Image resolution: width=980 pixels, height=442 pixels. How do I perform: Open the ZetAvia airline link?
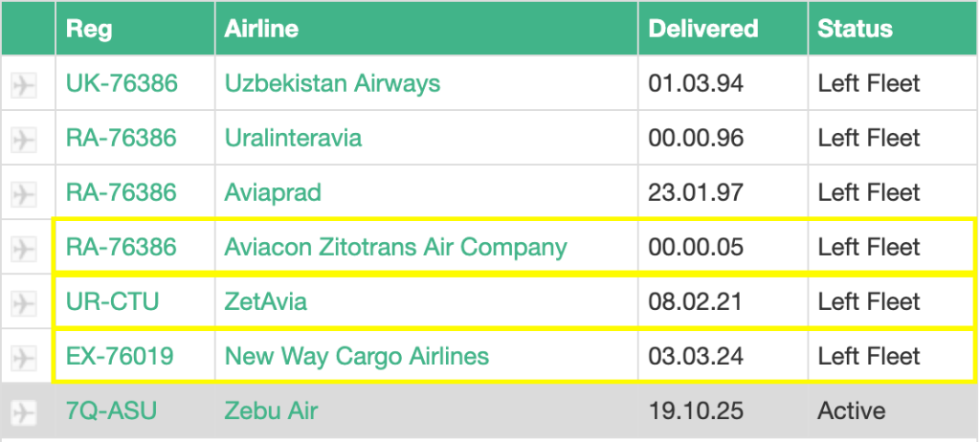[266, 301]
